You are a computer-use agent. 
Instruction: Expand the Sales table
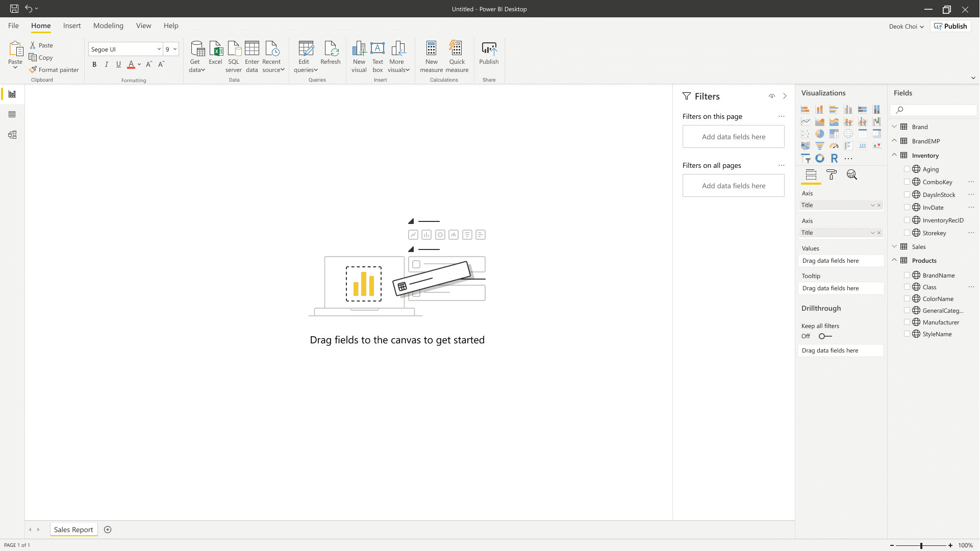click(x=894, y=246)
